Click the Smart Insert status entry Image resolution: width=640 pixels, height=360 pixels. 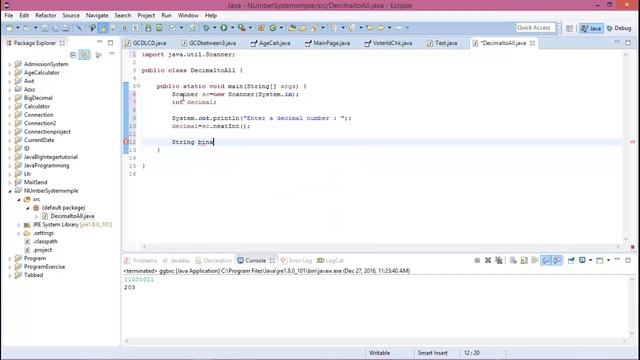point(432,353)
